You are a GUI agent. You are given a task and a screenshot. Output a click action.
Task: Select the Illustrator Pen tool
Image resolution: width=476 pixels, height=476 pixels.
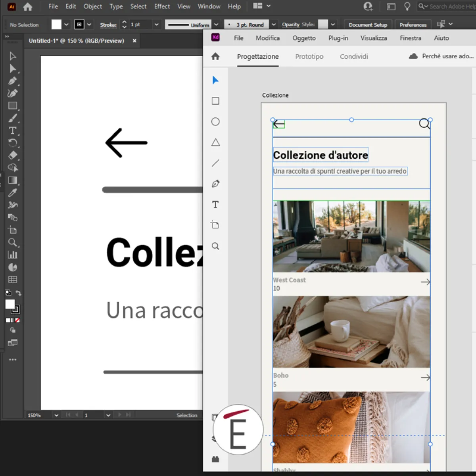12,81
